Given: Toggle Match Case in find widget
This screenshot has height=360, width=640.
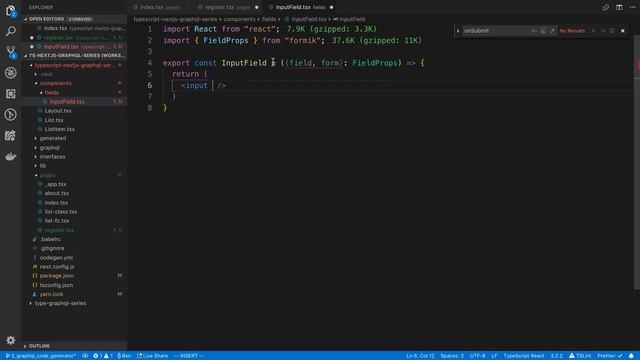Looking at the screenshot, I should (534, 31).
